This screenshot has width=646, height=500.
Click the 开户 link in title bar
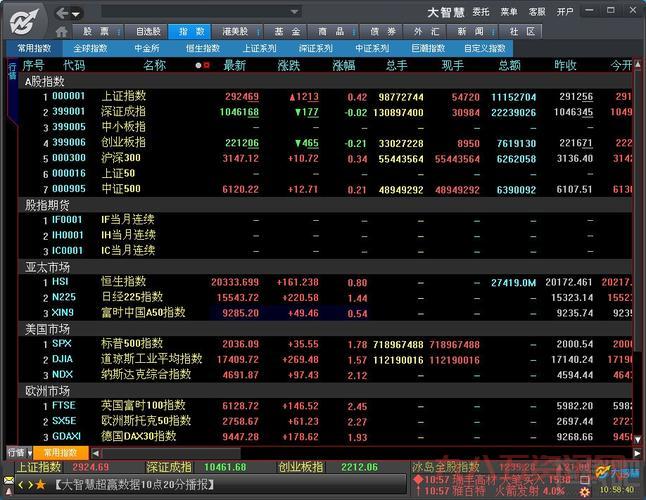point(565,12)
